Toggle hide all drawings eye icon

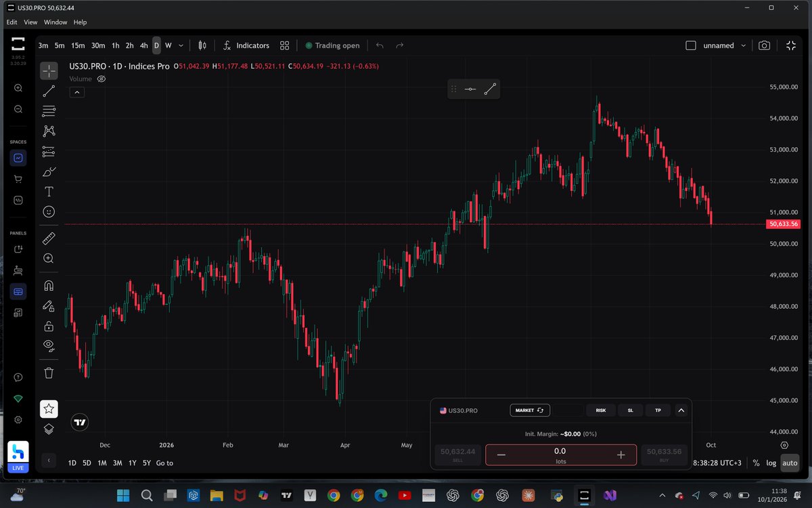(49, 345)
